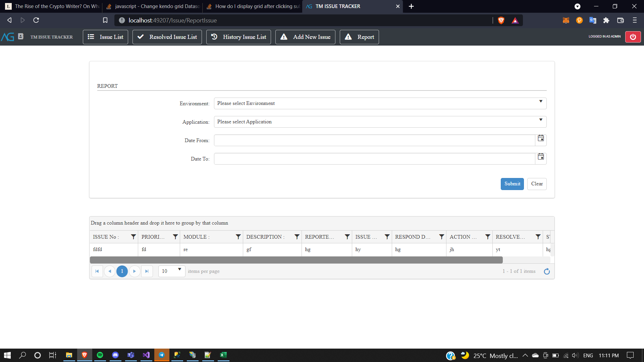The width and height of the screenshot is (644, 362).
Task: Open the History Issue List page
Action: coord(238,37)
